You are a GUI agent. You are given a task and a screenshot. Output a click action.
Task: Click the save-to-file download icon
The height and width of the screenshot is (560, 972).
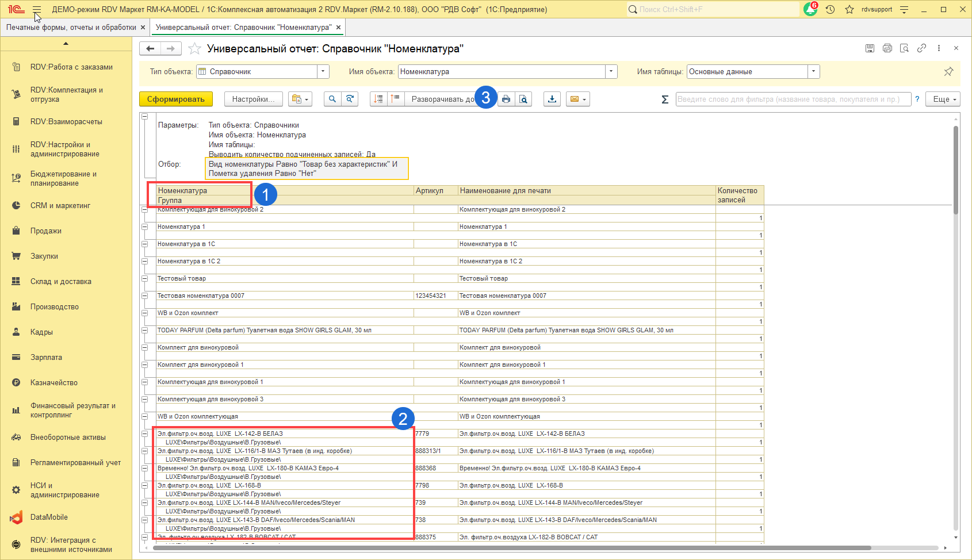coord(552,99)
